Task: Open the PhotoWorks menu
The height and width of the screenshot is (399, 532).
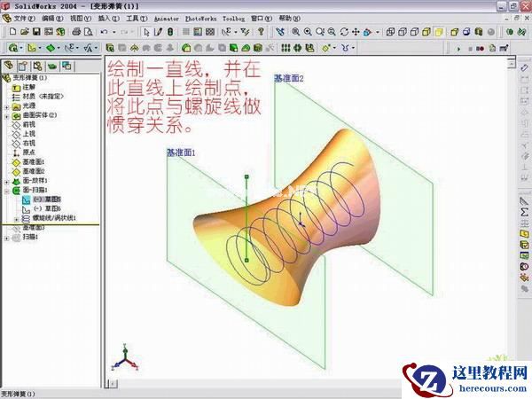Action: tap(201, 19)
